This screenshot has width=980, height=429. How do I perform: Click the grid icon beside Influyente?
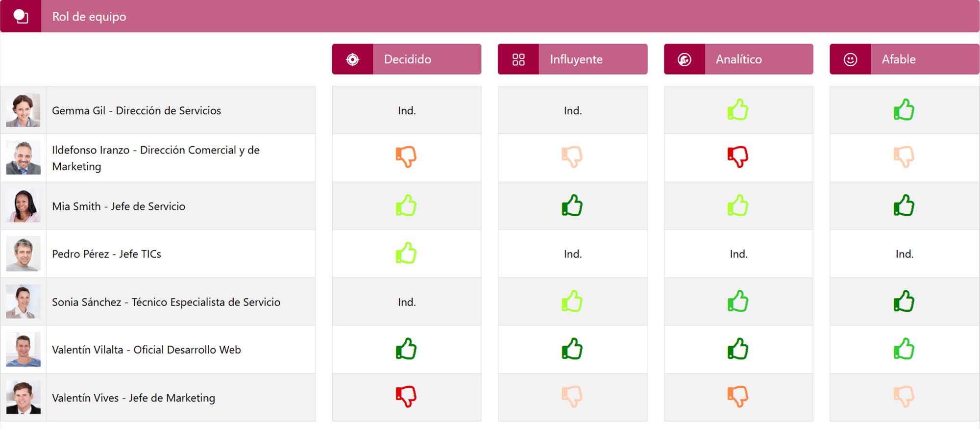click(518, 59)
